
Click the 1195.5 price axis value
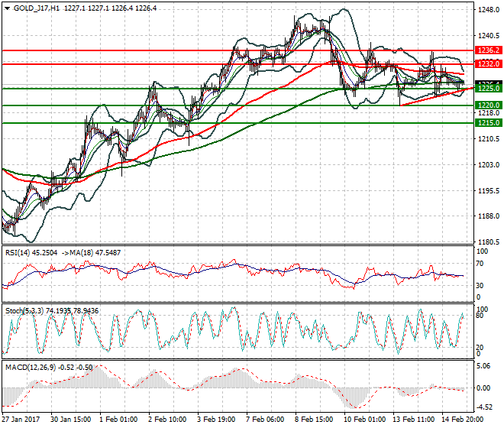489,191
